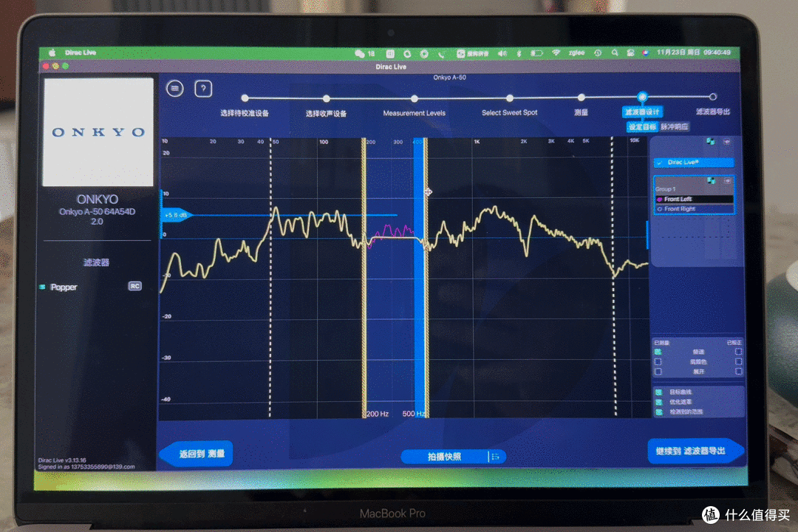
Task: Open Control Center icon in menu bar
Action: (630, 52)
